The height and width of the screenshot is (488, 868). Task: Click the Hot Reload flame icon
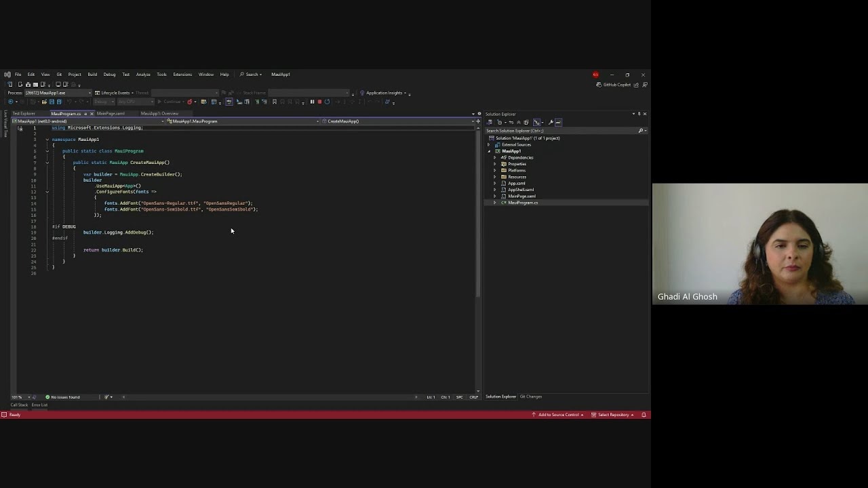[x=189, y=102]
